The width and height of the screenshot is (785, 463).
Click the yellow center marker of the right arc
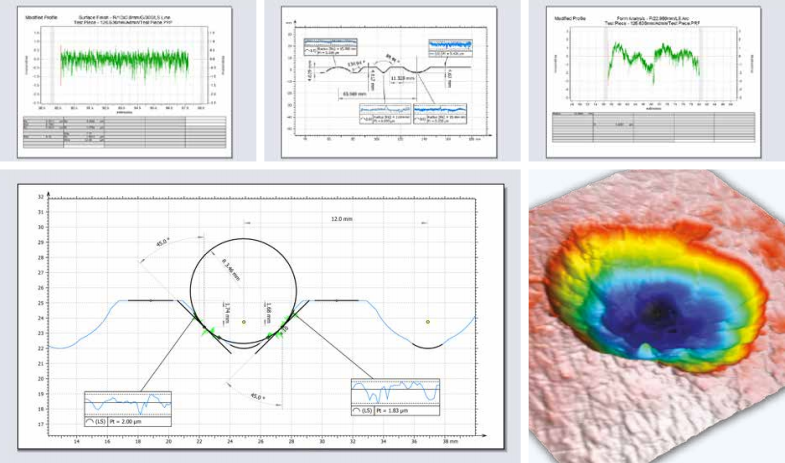(428, 322)
